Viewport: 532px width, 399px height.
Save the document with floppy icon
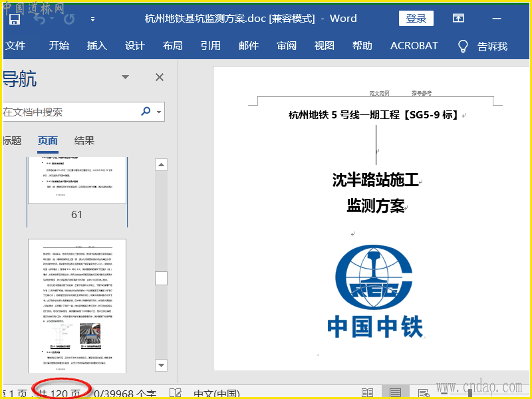[x=14, y=19]
